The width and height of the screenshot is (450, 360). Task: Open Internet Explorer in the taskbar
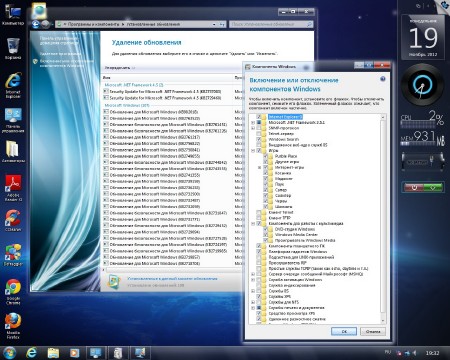(x=31, y=353)
